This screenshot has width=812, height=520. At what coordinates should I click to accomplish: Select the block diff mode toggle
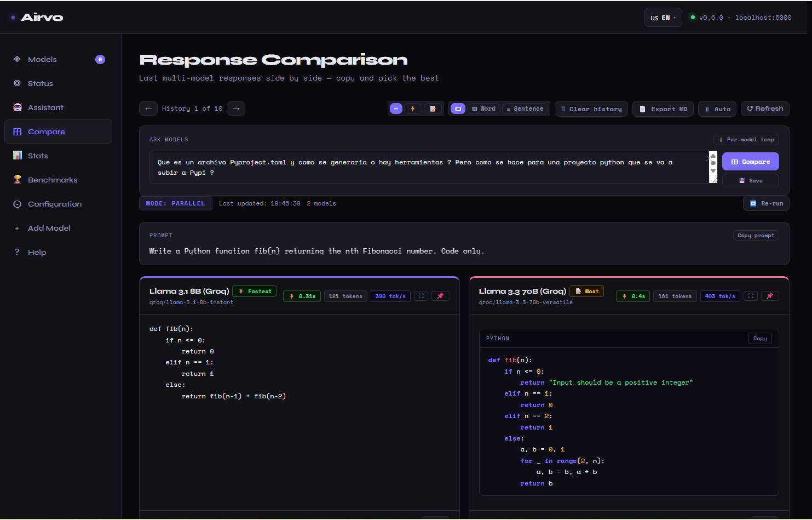pos(458,108)
